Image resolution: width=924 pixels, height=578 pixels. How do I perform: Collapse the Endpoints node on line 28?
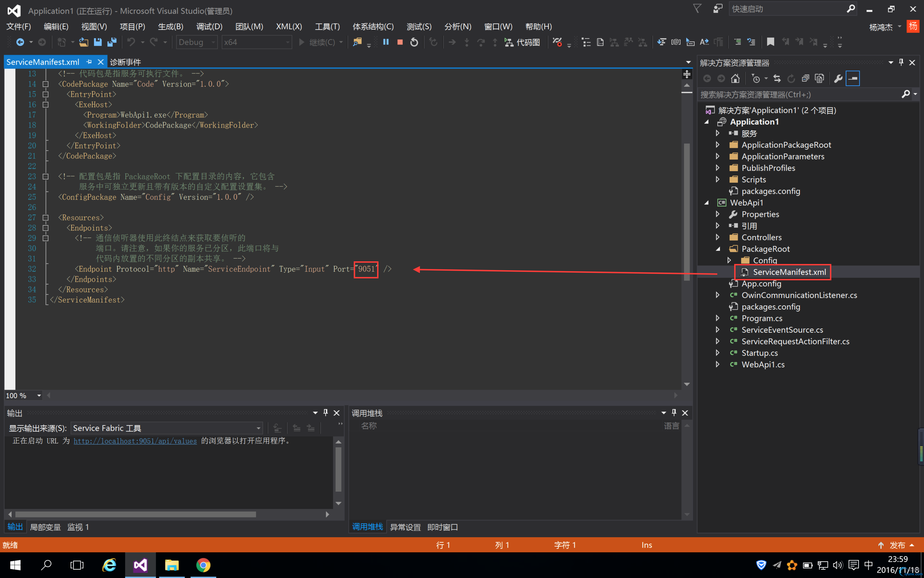tap(45, 228)
